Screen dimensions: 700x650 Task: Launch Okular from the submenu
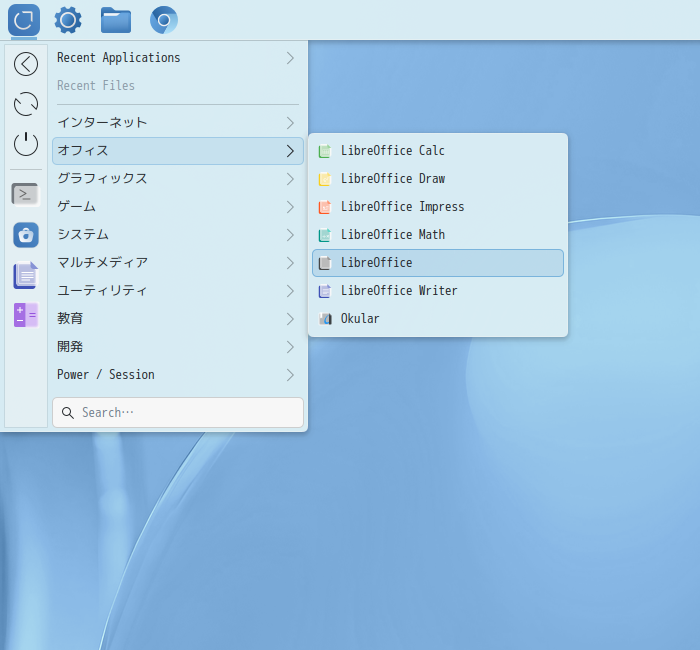point(438,319)
